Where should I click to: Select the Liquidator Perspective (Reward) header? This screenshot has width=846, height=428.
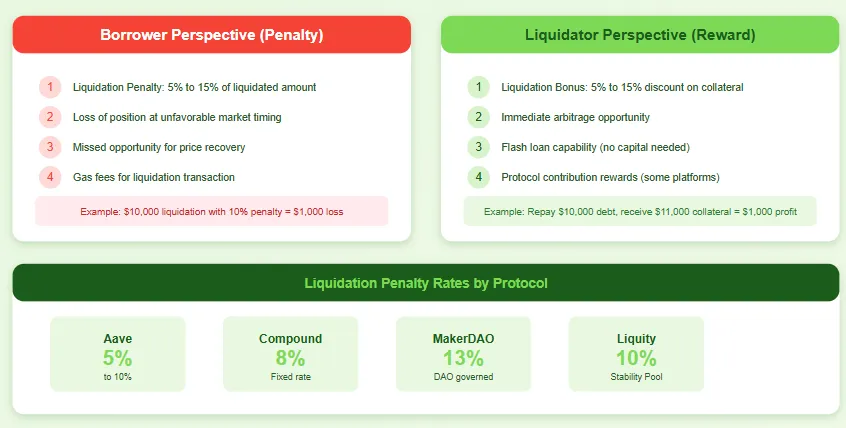point(640,35)
